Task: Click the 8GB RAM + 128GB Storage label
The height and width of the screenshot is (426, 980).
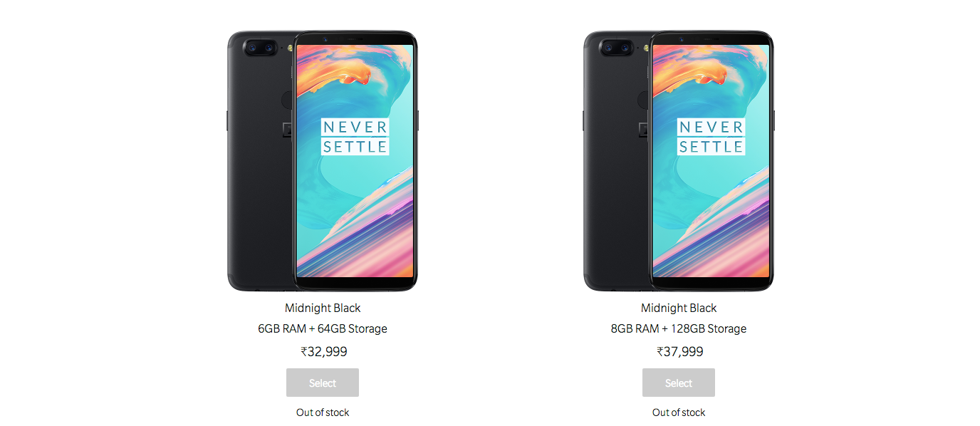Action: (679, 328)
